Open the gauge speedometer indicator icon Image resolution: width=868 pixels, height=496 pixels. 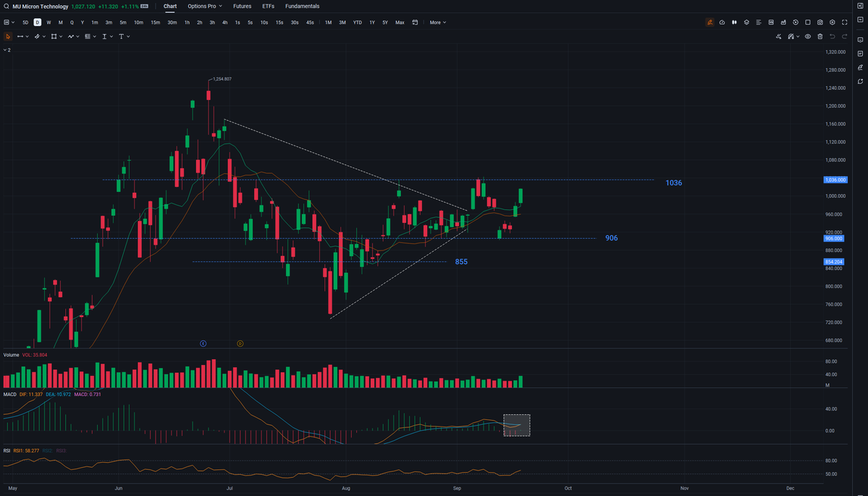pos(722,22)
